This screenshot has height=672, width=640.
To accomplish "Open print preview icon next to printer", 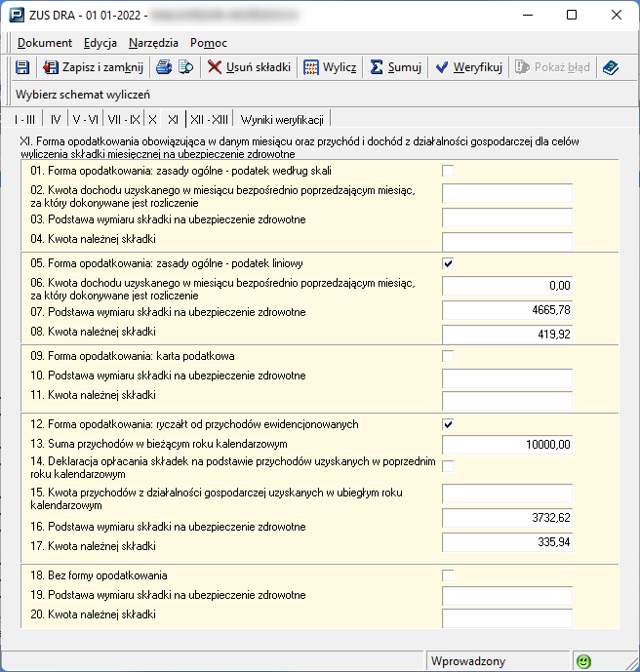I will pyautogui.click(x=186, y=67).
